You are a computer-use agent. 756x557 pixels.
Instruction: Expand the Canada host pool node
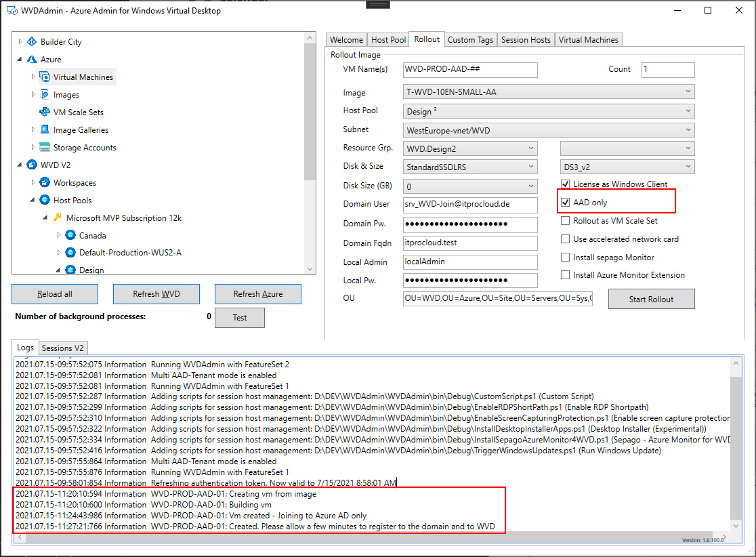(59, 235)
